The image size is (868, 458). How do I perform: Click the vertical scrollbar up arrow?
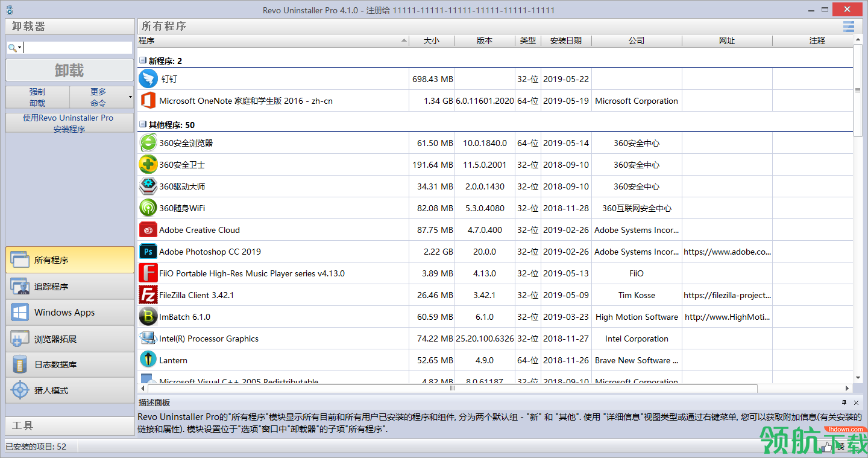858,39
